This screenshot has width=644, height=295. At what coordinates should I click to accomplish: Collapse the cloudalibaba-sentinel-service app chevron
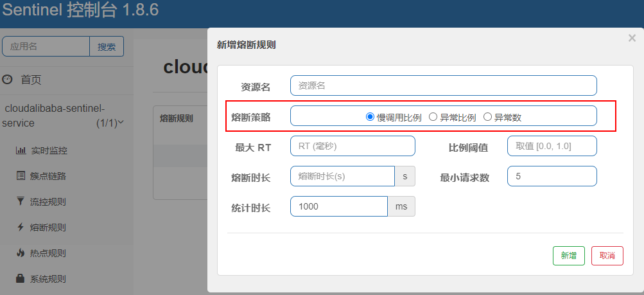121,123
